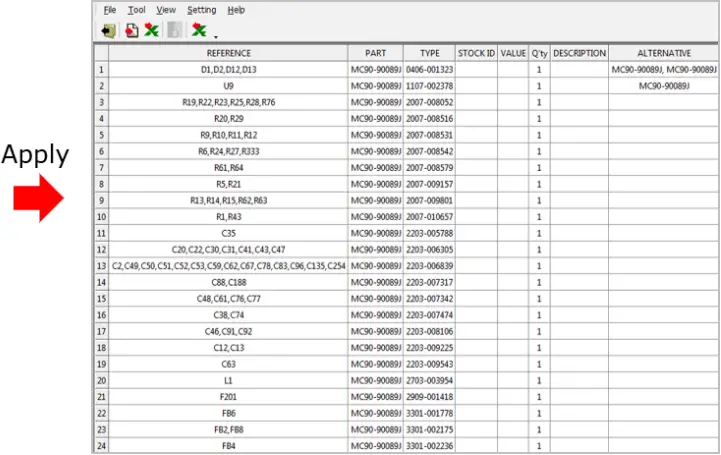Open the File menu
This screenshot has height=455, width=721.
(110, 10)
